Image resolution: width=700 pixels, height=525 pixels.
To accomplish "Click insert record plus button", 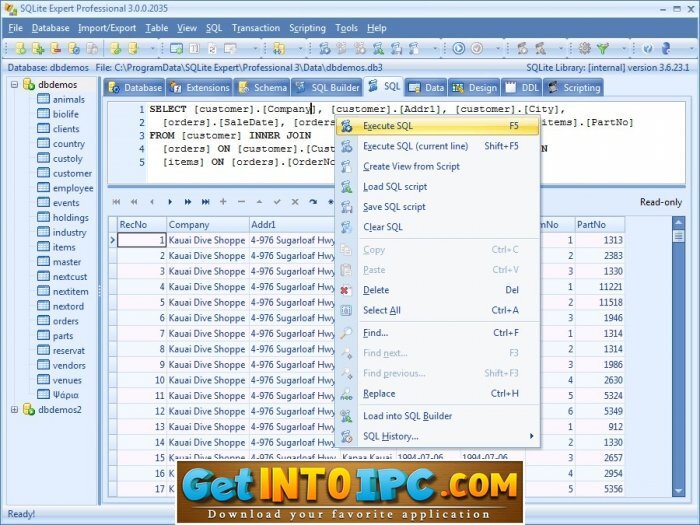I will tap(223, 202).
